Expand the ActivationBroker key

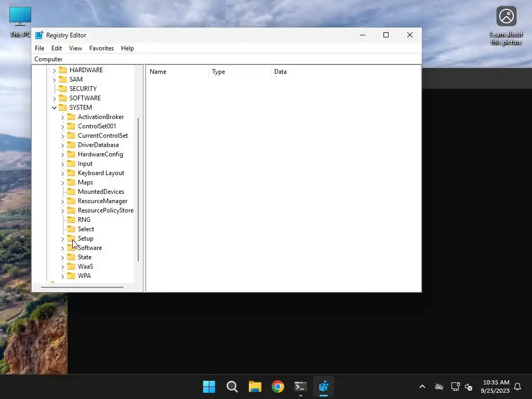pyautogui.click(x=62, y=117)
